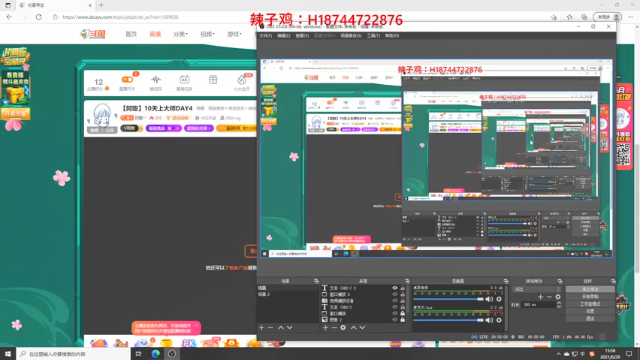Open OBS 帮助(H) menu
Viewport: 640px width, 360px height.
coord(392,36)
